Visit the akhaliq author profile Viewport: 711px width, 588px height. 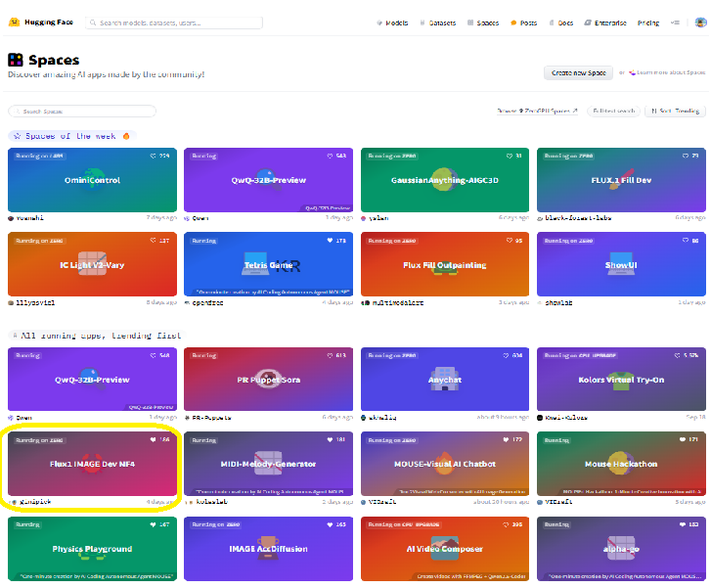click(x=382, y=418)
